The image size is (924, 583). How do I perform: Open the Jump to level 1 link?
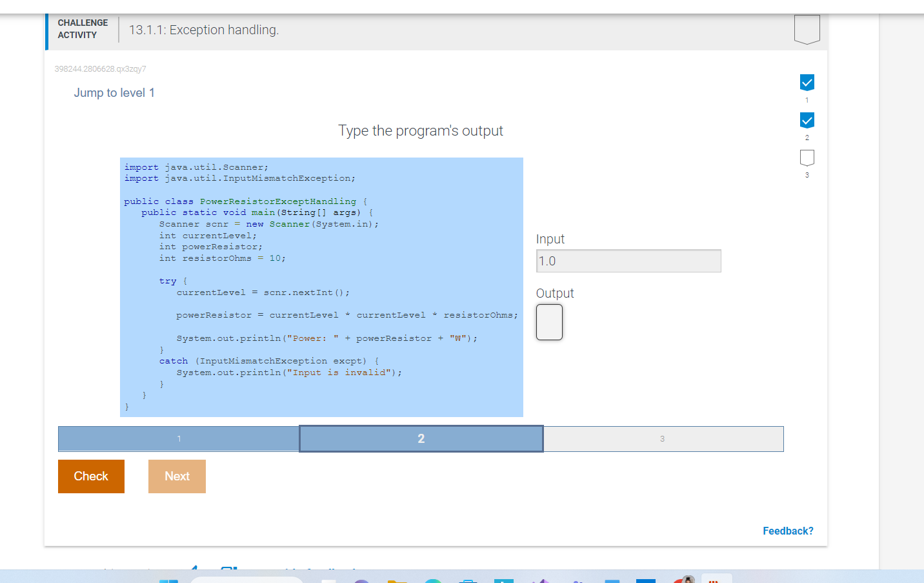[114, 92]
